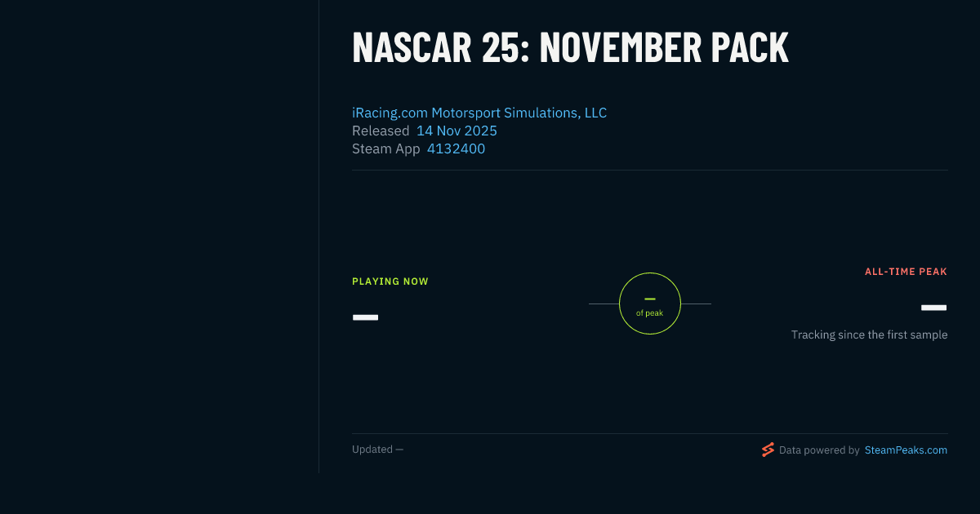Image resolution: width=980 pixels, height=514 pixels.
Task: Click the line right of peak circle
Action: (x=696, y=304)
